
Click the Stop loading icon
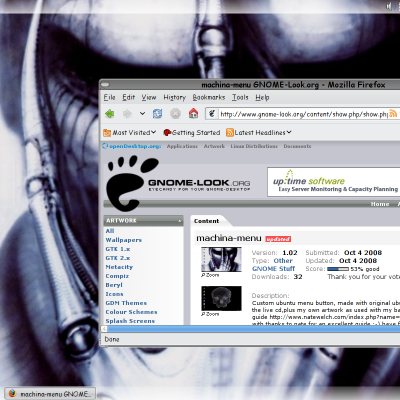(175, 114)
